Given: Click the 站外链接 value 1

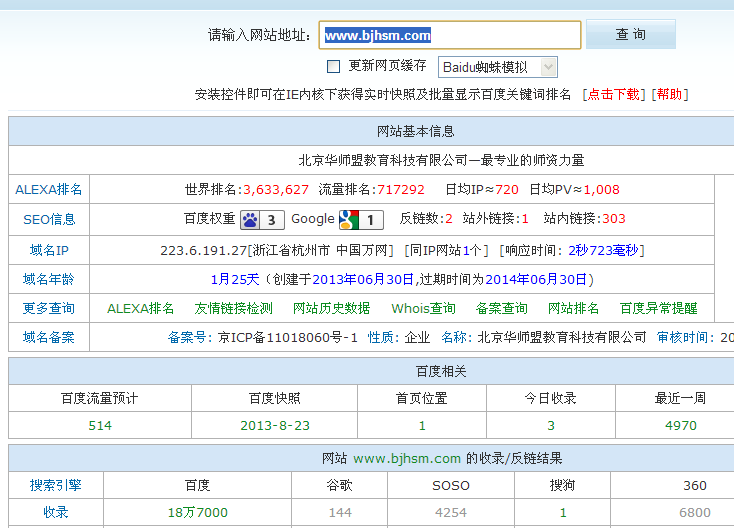Looking at the screenshot, I should click(525, 219).
